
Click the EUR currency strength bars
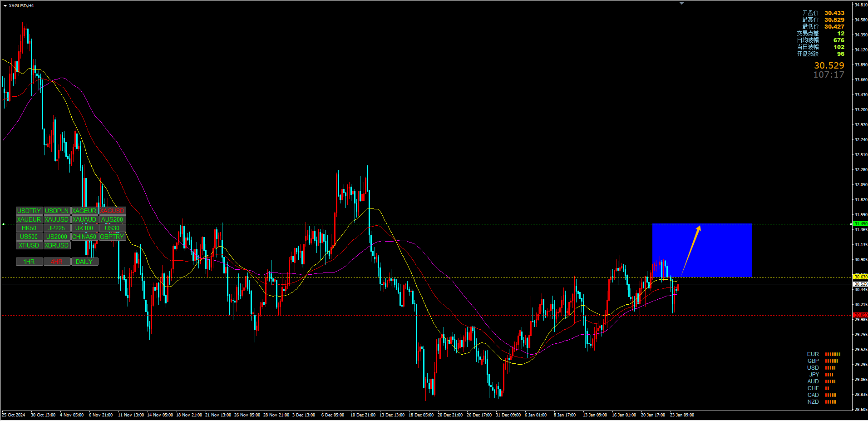point(833,354)
